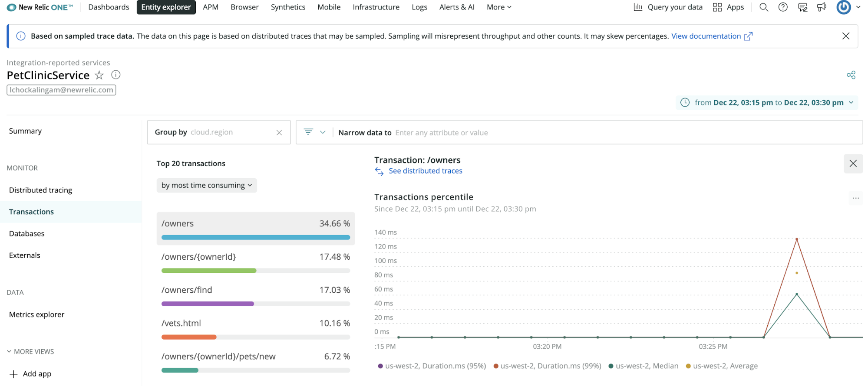This screenshot has width=868, height=386.
Task: Click the green /owners/{ownerId} progress bar
Action: [209, 271]
